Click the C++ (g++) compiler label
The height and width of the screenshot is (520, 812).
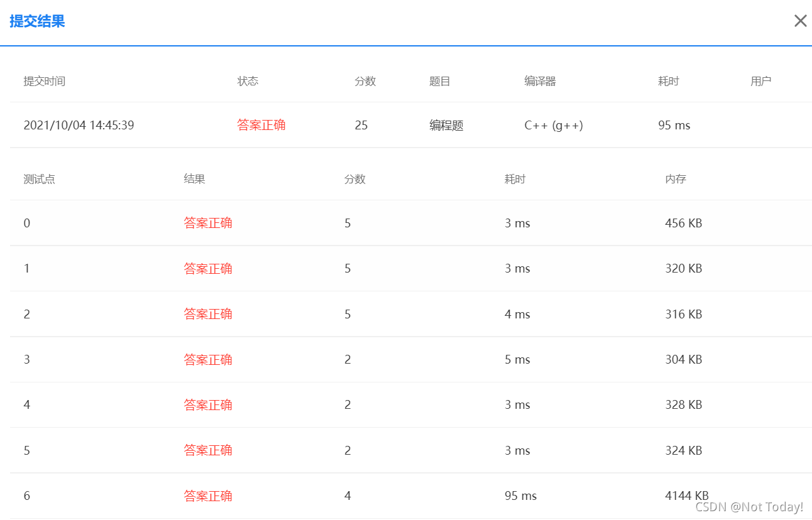click(x=554, y=125)
